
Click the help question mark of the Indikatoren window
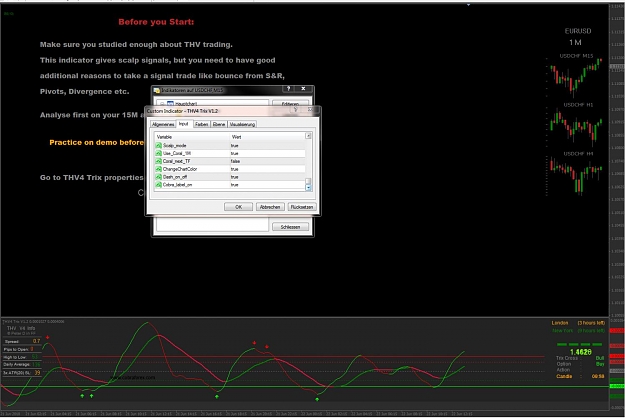(x=289, y=89)
